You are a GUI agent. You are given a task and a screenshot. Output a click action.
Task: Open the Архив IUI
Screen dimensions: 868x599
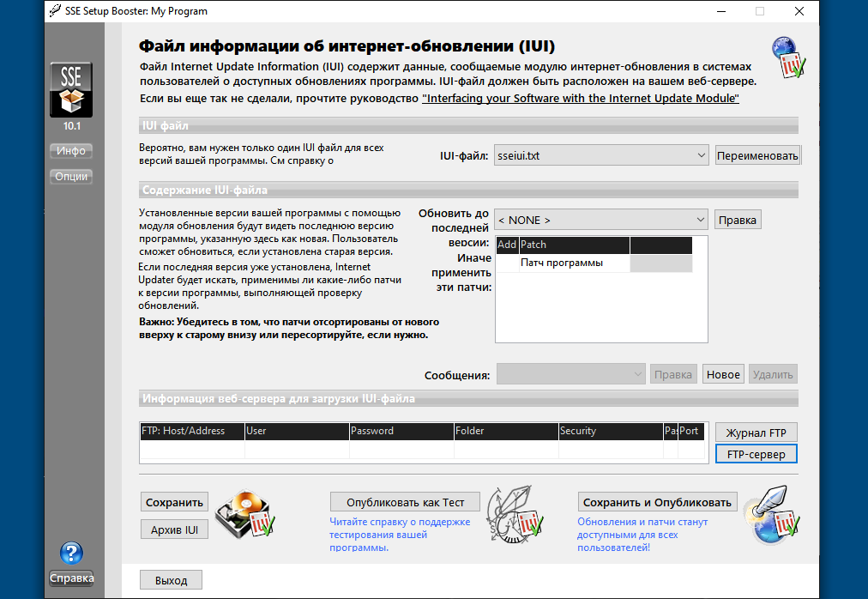[174, 529]
